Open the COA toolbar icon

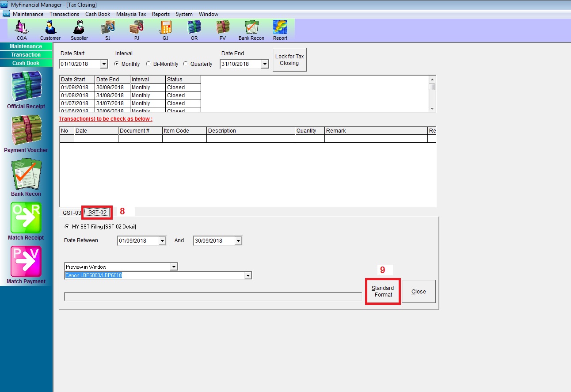22,30
